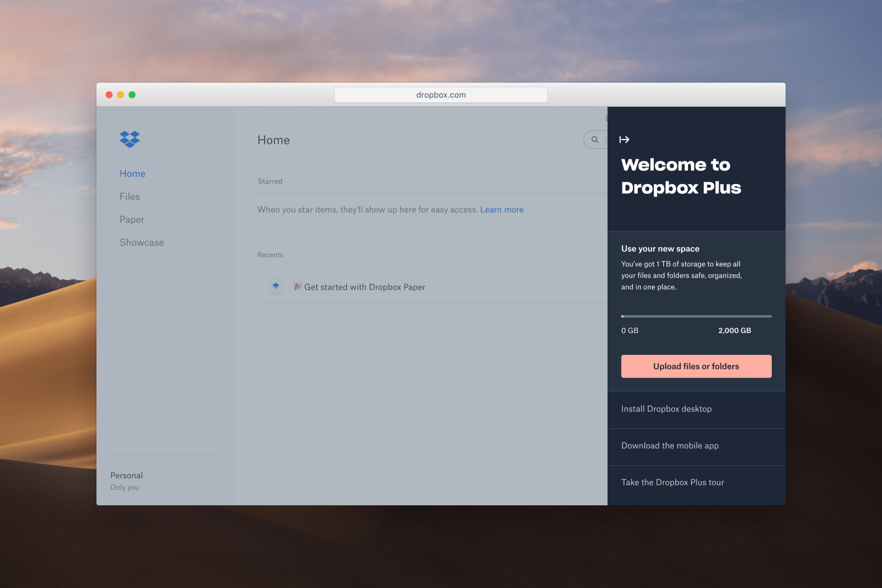Click the Dropbox logo in the sidebar
Screen dimensions: 882x588
[x=130, y=139]
